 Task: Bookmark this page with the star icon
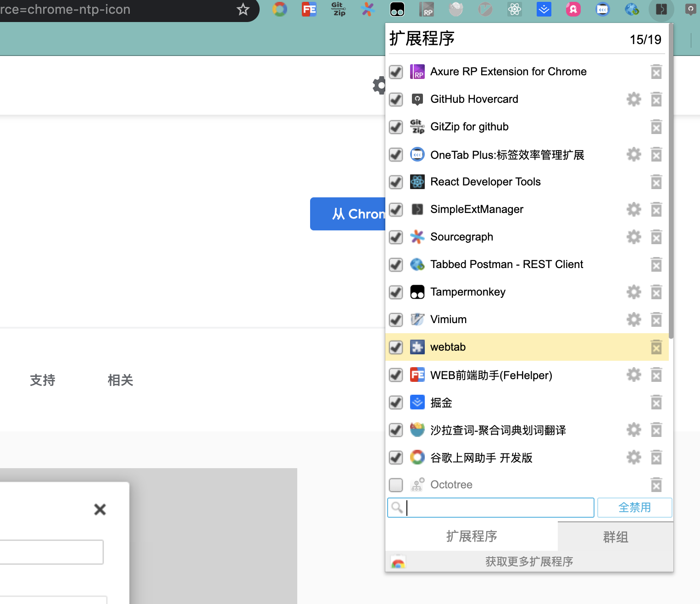[243, 9]
